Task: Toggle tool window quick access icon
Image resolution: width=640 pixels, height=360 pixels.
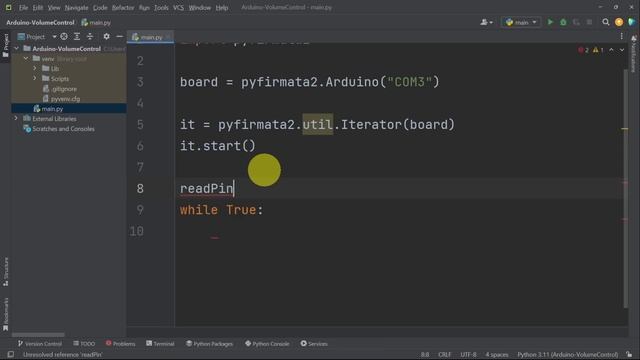Action: coord(11,354)
